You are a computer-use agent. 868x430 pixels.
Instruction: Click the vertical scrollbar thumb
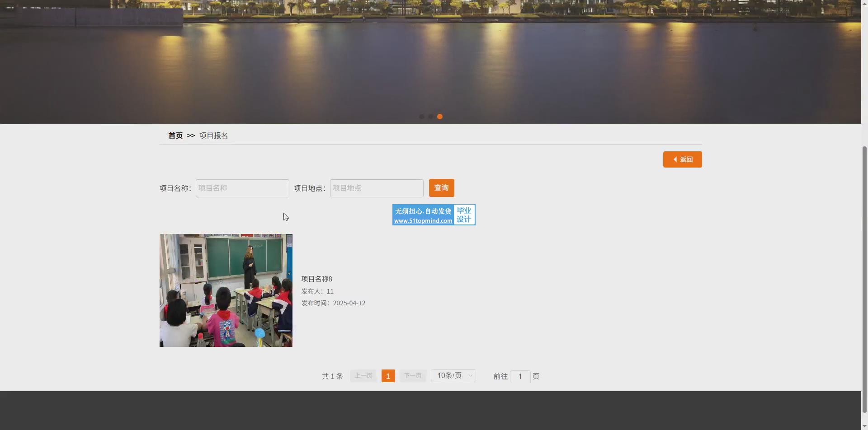(864, 280)
